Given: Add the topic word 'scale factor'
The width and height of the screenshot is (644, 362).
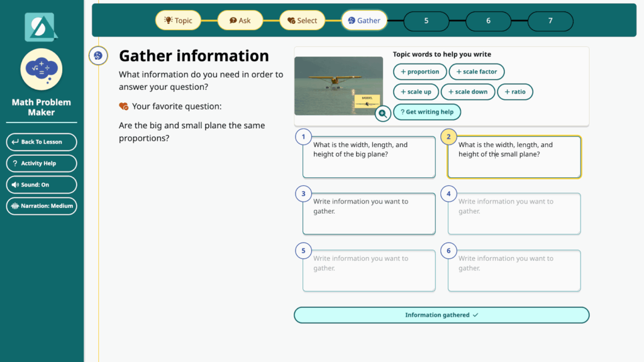Looking at the screenshot, I should tap(476, 72).
